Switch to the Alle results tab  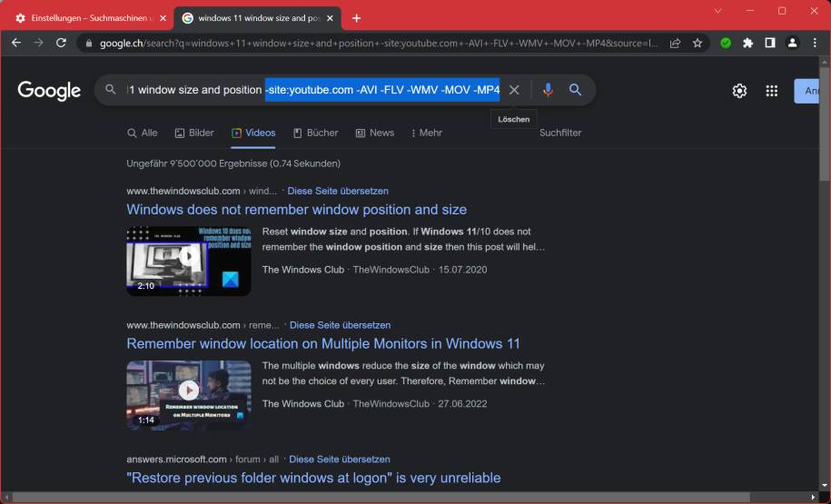pyautogui.click(x=142, y=133)
